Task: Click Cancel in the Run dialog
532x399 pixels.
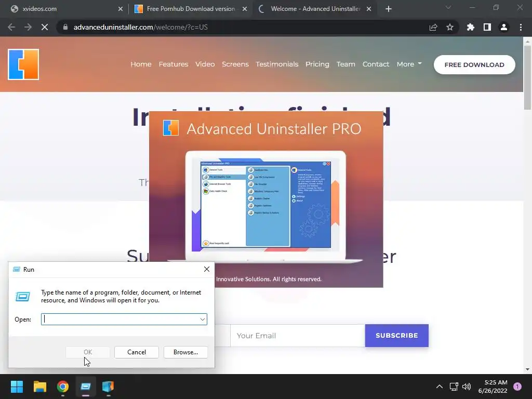Action: (137, 352)
